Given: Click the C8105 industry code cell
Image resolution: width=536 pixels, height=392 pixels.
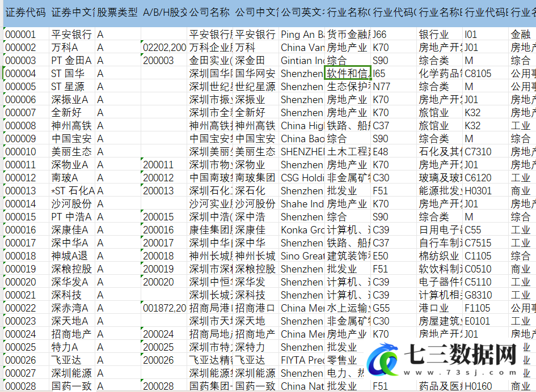Looking at the screenshot, I should click(x=486, y=74).
